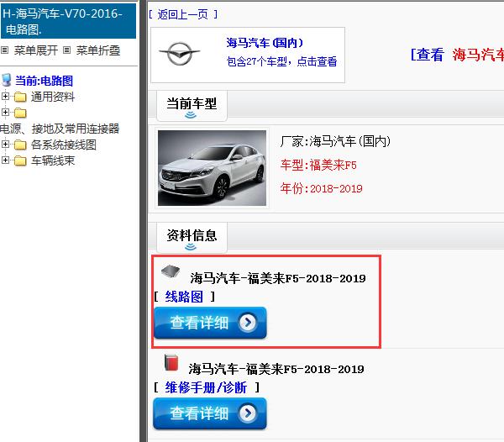Viewport: 504px width, 442px height.
Task: Select 各系统接线图 in the tree
Action: pos(64,145)
